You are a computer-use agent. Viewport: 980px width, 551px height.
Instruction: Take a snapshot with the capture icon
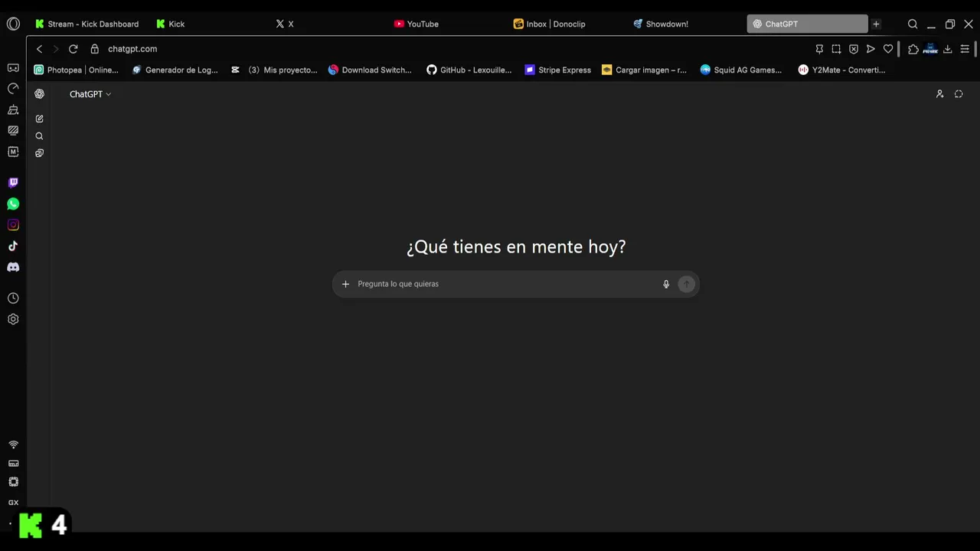pos(836,49)
